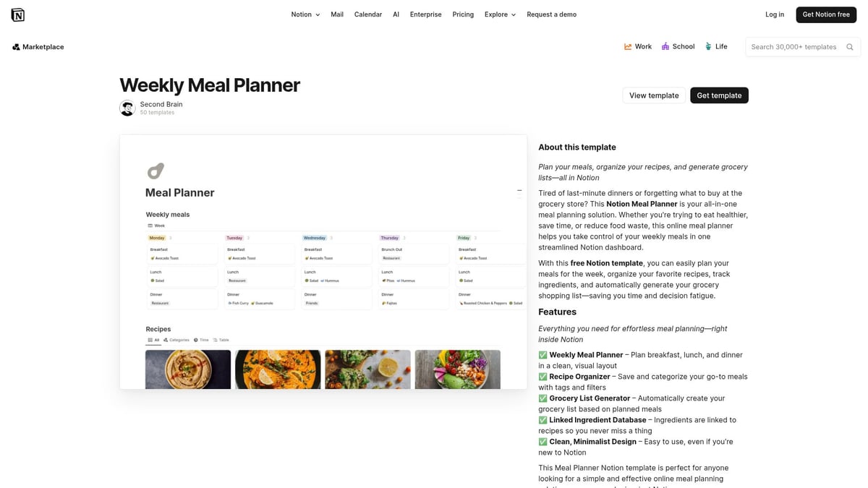This screenshot has height=488, width=868.
Task: Click the Meal Planner spoon icon
Action: point(156,171)
